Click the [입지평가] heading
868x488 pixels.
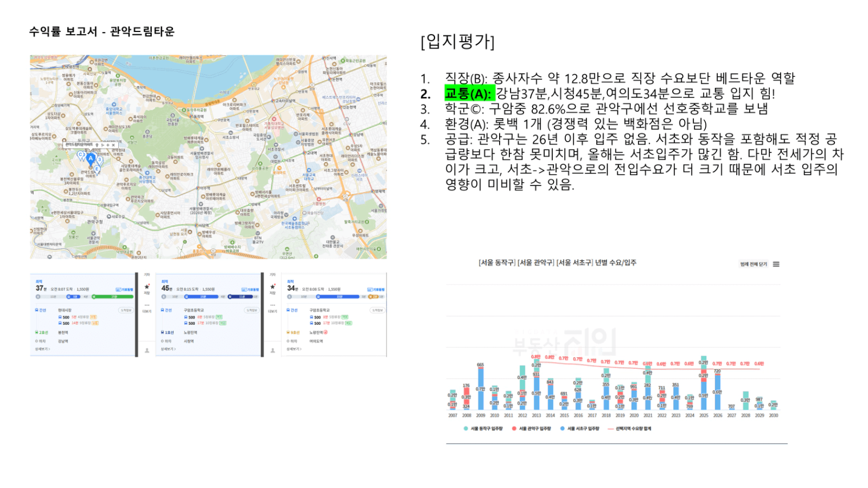pyautogui.click(x=457, y=41)
